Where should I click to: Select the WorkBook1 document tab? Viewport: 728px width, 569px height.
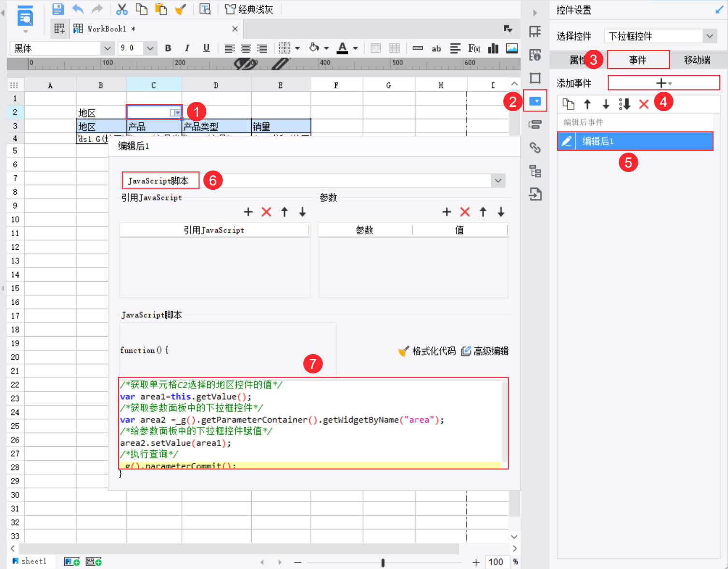click(x=156, y=29)
